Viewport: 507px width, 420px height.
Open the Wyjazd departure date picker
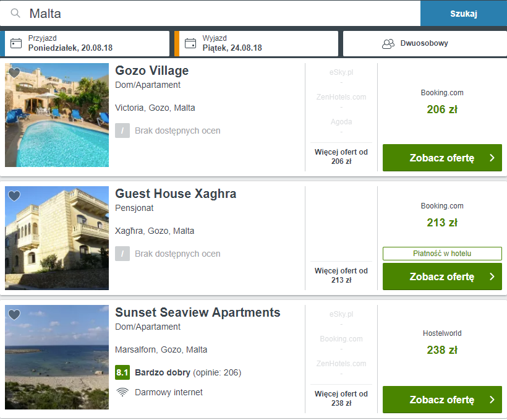tap(260, 43)
